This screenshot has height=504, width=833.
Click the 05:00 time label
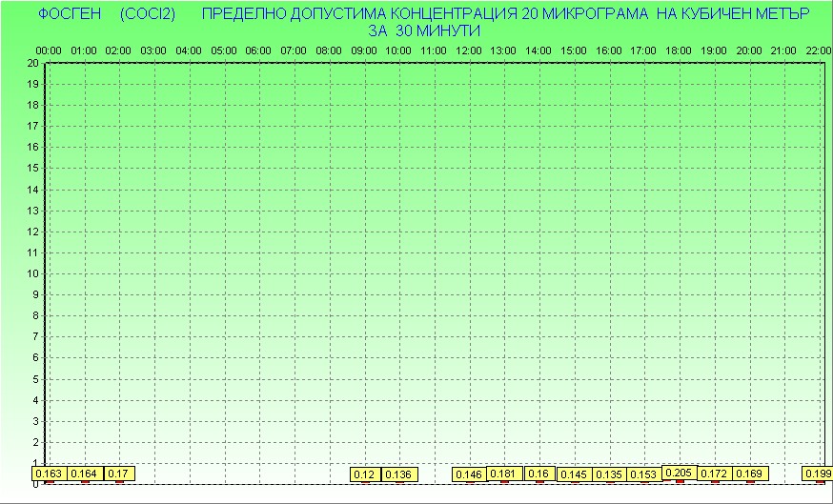[224, 50]
